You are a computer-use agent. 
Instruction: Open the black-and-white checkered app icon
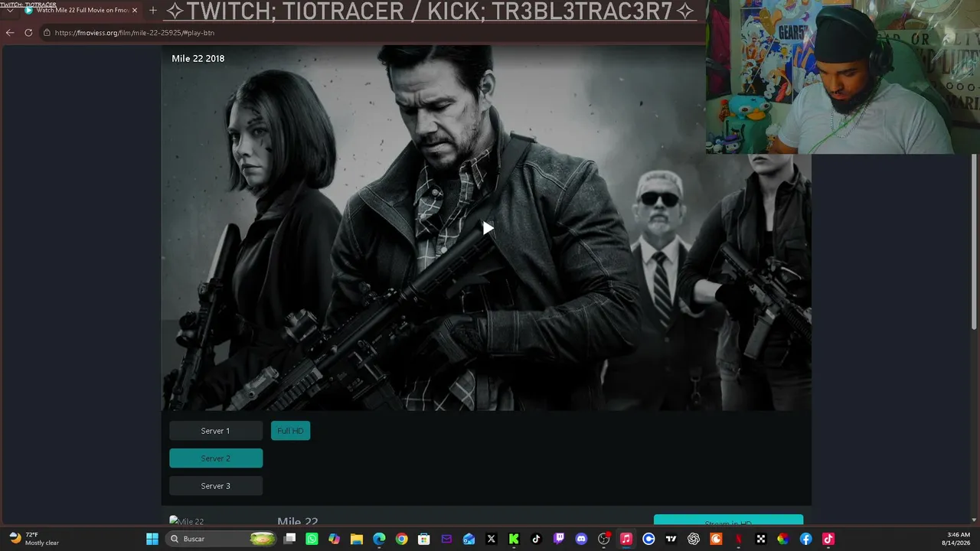coord(761,539)
